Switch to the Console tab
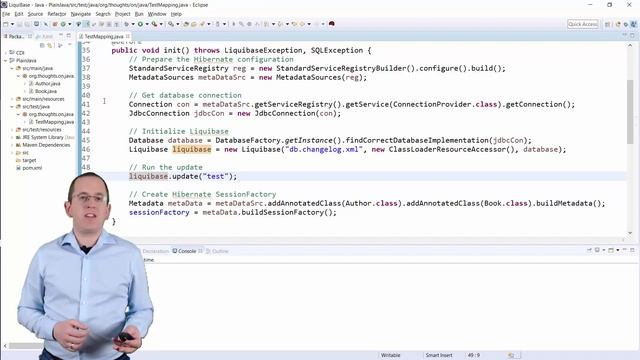640x360 pixels. coord(187,251)
